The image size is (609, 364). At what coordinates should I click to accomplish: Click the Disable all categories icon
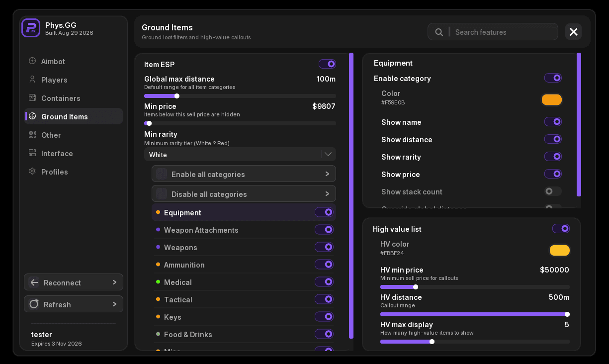pyautogui.click(x=162, y=194)
